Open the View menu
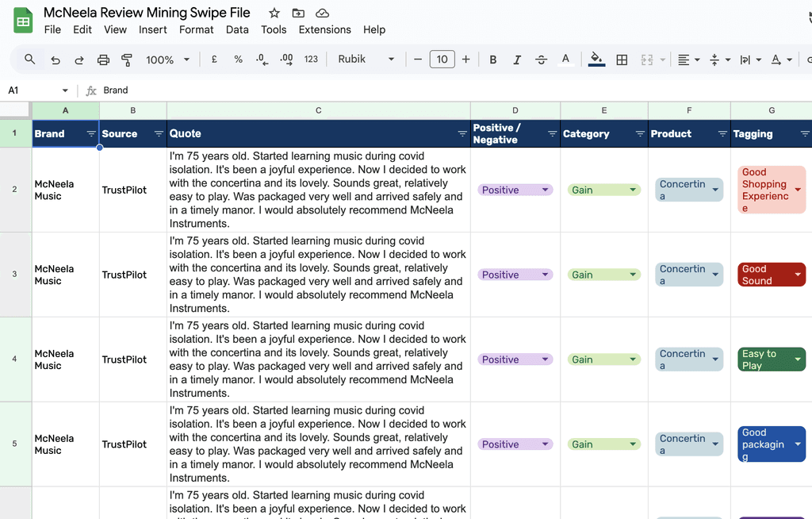This screenshot has height=519, width=812. pyautogui.click(x=115, y=29)
